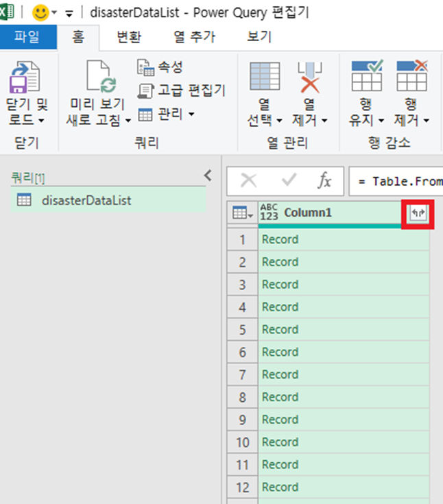This screenshot has width=443, height=504.
Task: Open the 고급 편집기 advanced editor
Action: pyautogui.click(x=182, y=91)
